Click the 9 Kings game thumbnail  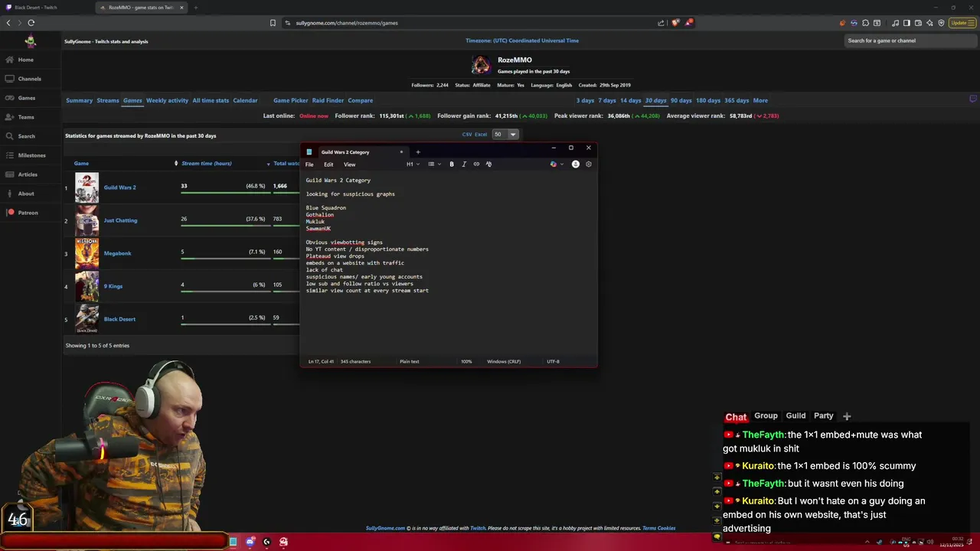pyautogui.click(x=87, y=286)
